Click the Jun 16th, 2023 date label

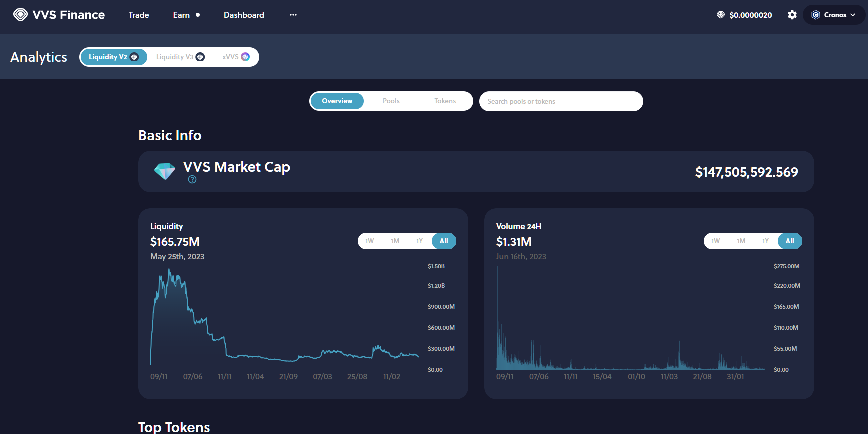(x=521, y=256)
